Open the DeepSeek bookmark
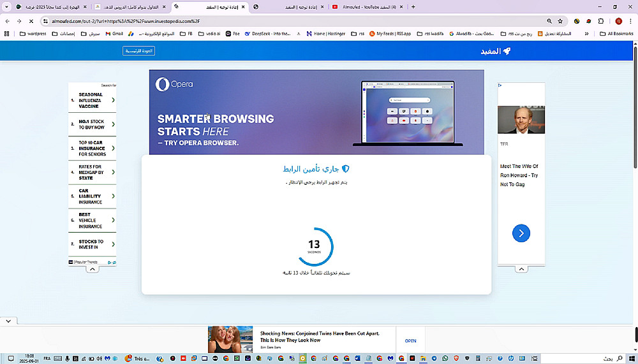 tap(268, 34)
